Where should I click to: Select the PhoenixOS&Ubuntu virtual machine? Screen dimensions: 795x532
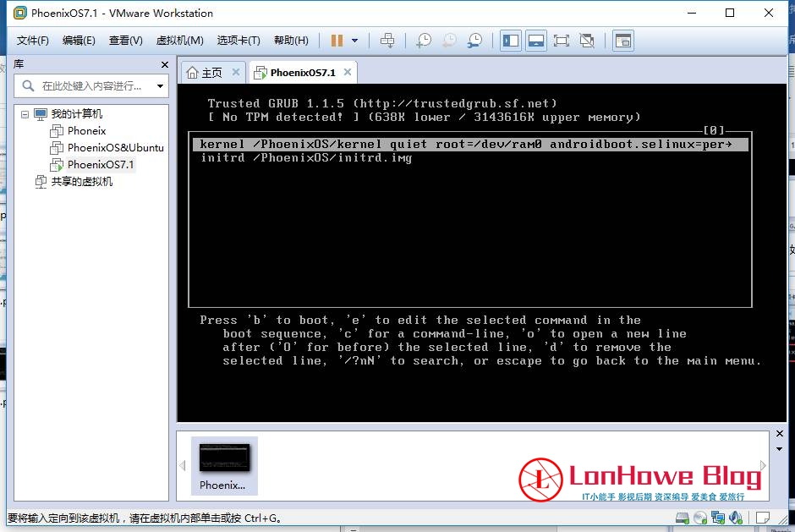[x=115, y=147]
